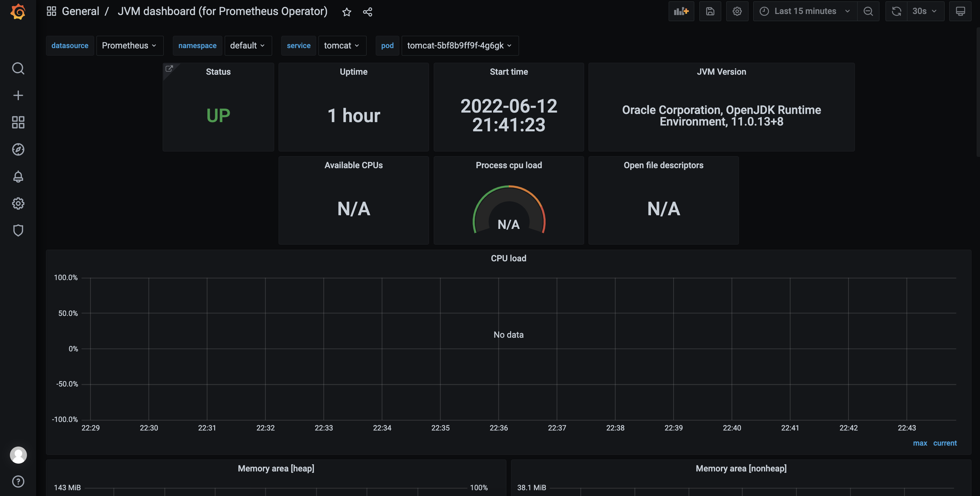Sort legend by max column
Image resolution: width=980 pixels, height=496 pixels.
[920, 443]
